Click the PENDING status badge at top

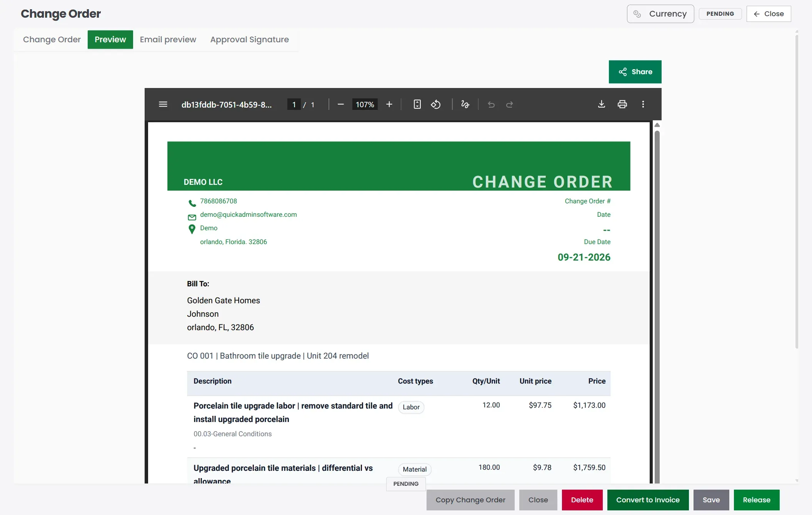coord(720,14)
